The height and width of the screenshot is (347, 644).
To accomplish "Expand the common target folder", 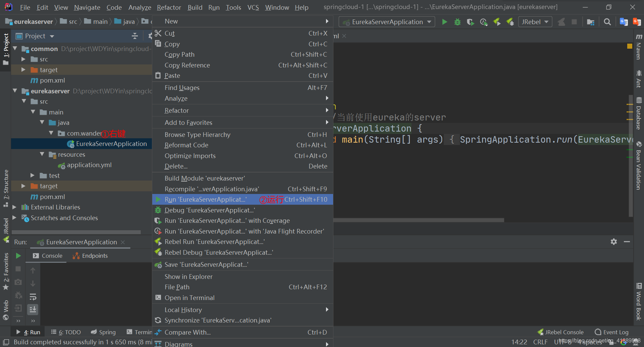I will tap(23, 70).
